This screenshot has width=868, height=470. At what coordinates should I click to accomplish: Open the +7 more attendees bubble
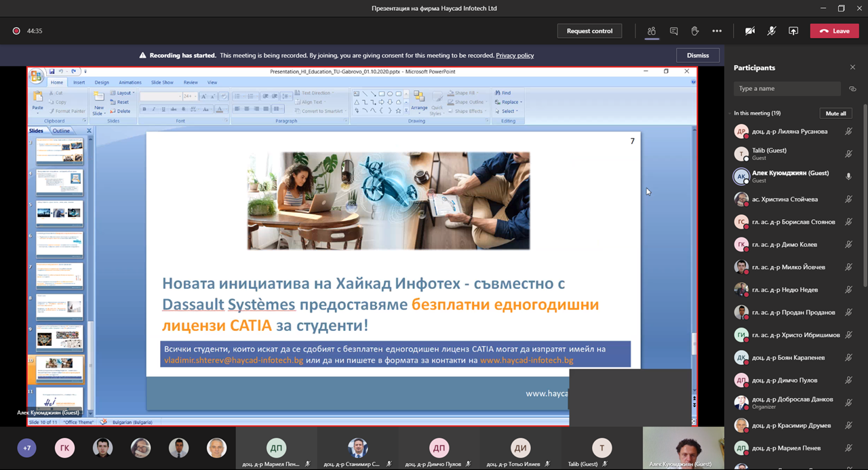coord(27,448)
